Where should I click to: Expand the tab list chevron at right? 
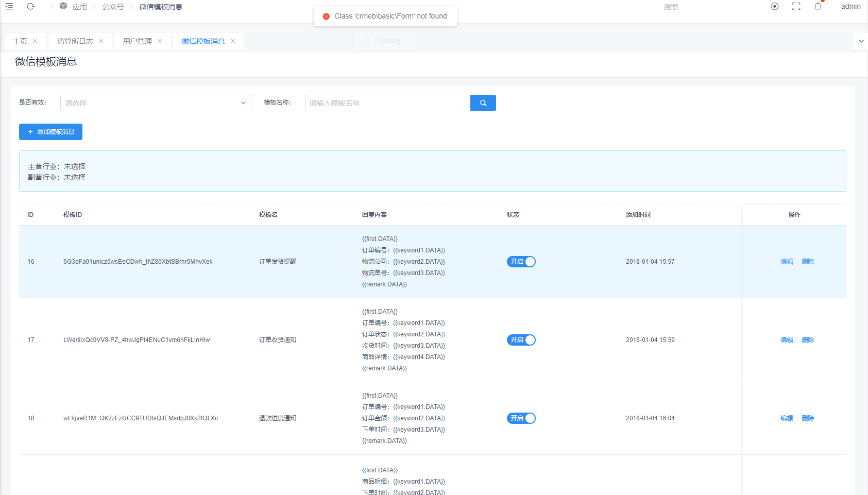click(861, 41)
